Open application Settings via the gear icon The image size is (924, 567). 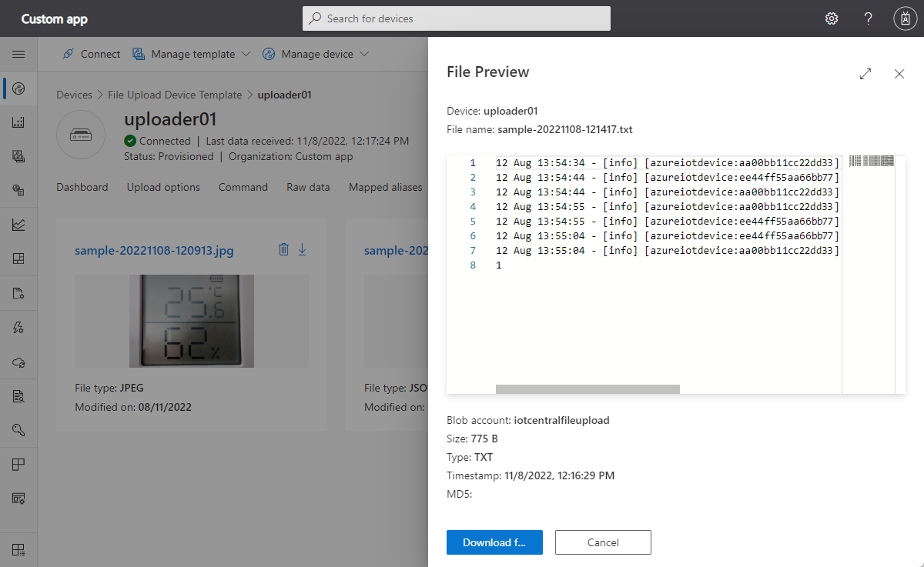coord(832,18)
